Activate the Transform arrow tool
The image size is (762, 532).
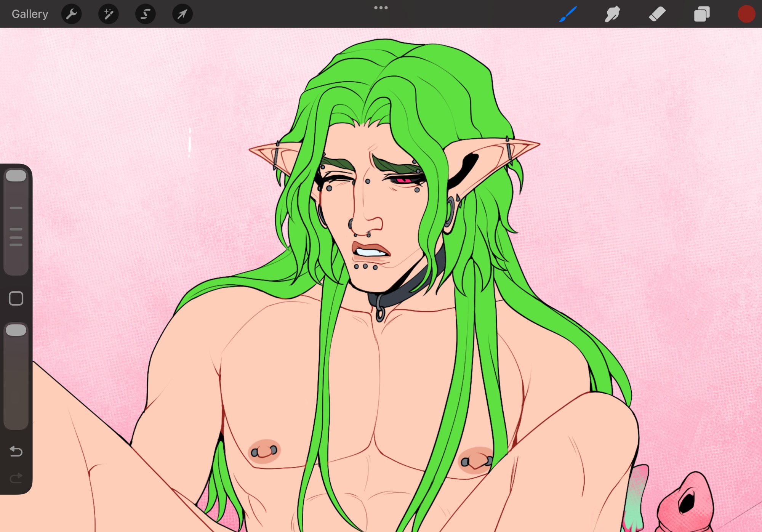[x=182, y=14]
